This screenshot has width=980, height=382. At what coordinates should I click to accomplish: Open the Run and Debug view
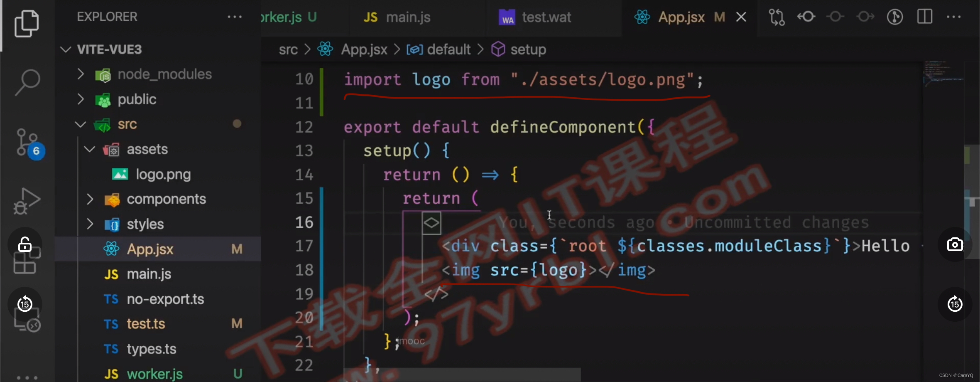tap(27, 201)
